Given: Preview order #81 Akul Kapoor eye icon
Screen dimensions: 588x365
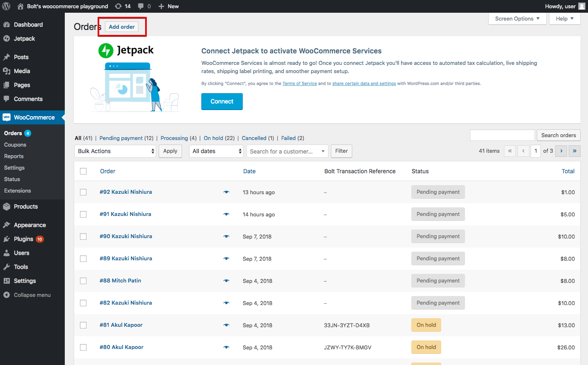Looking at the screenshot, I should pyautogui.click(x=226, y=325).
